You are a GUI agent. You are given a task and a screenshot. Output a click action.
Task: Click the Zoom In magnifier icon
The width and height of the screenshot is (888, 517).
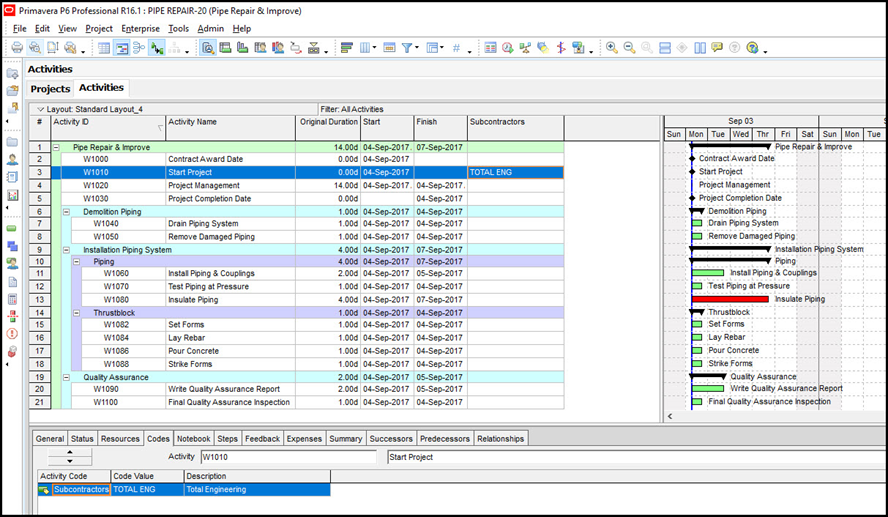pos(612,48)
